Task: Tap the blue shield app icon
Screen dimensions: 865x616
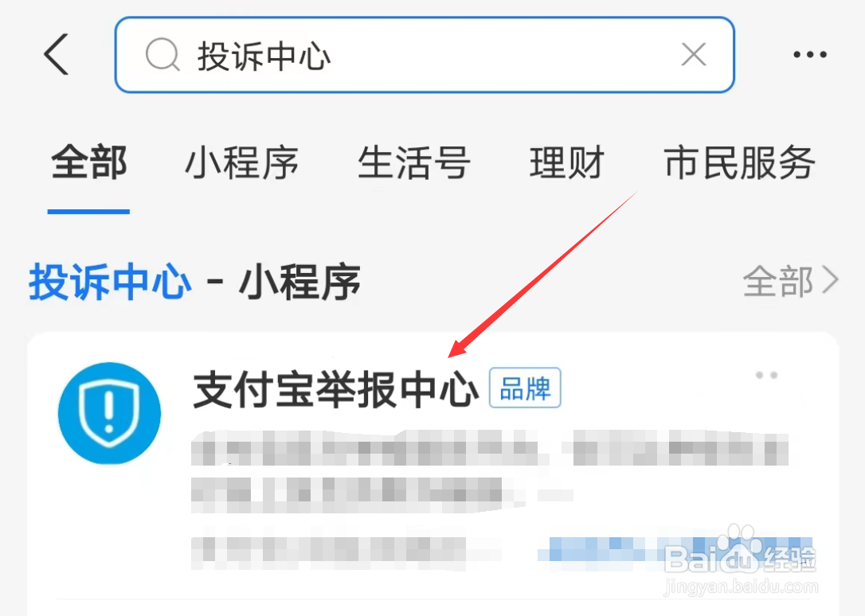Action: coord(109,413)
